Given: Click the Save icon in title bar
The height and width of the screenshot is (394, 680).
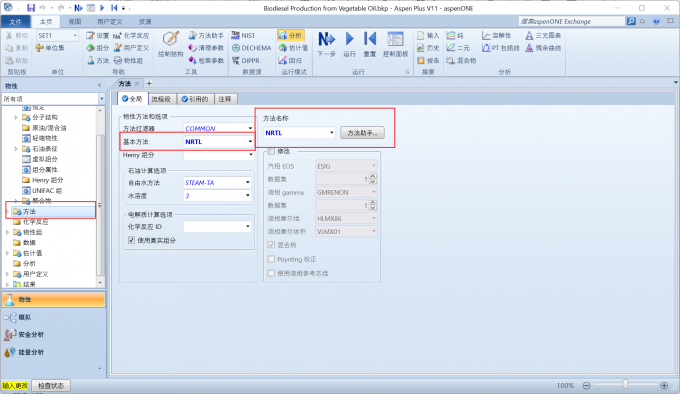Looking at the screenshot, I should tap(31, 8).
